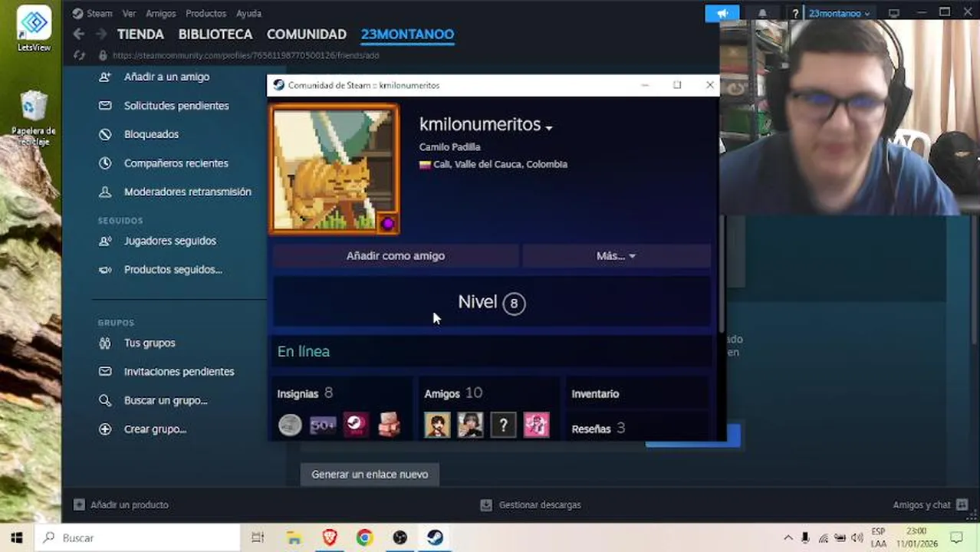This screenshot has height=552, width=980.
Task: Open the first grey coin badge
Action: (x=290, y=425)
